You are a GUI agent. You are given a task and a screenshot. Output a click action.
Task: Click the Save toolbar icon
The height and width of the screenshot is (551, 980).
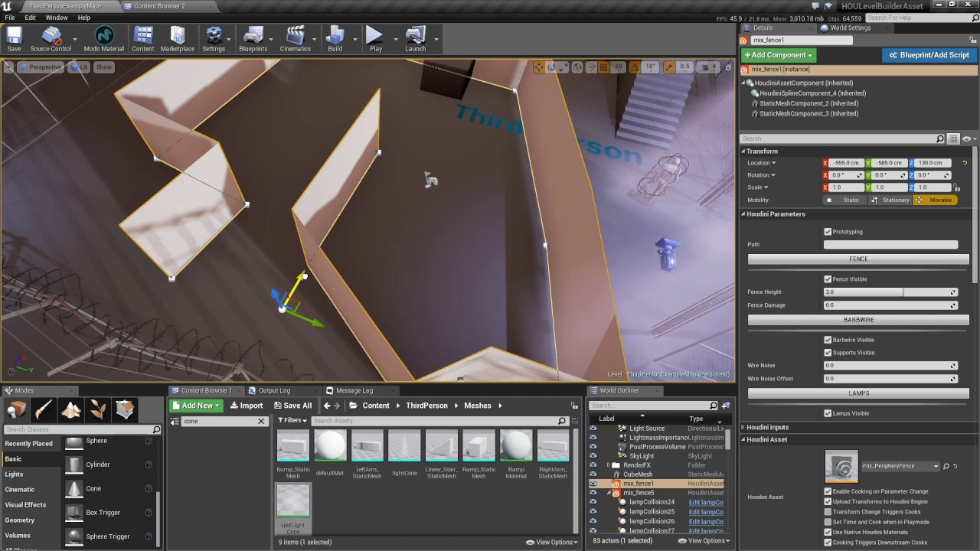tap(15, 38)
